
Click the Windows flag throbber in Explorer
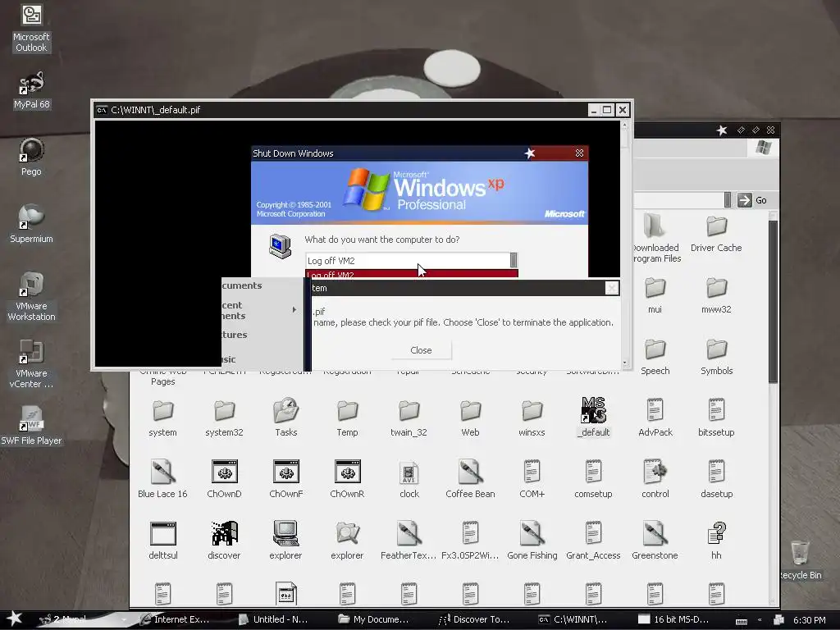[763, 148]
